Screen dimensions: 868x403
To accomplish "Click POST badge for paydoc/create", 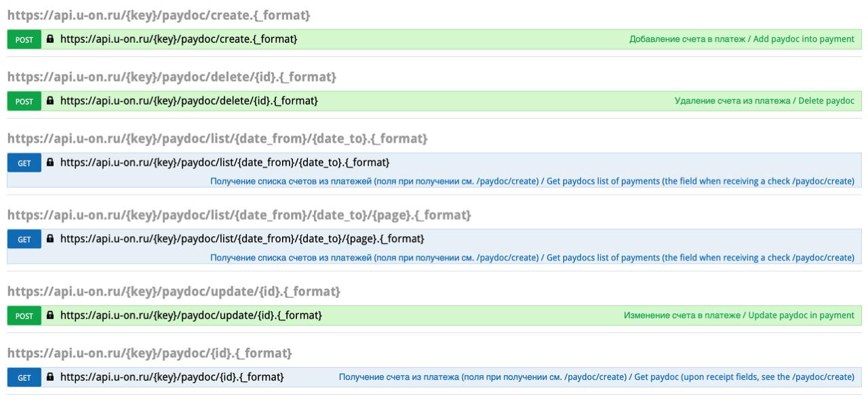I will (x=24, y=39).
